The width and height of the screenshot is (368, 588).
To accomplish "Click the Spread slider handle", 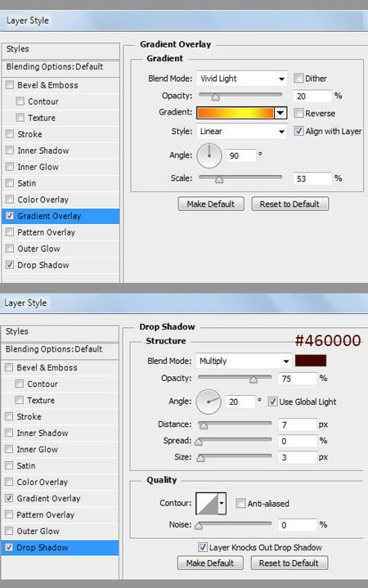I will click(x=199, y=442).
